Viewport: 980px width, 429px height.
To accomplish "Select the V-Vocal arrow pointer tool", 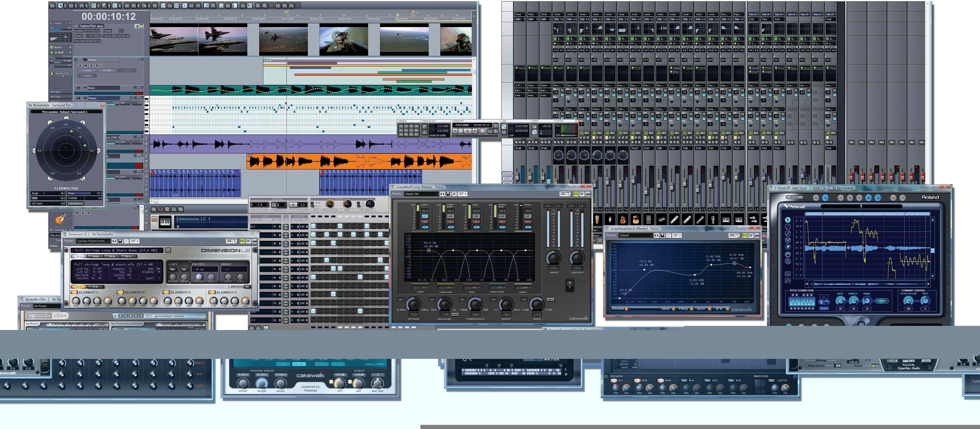I will point(788,220).
